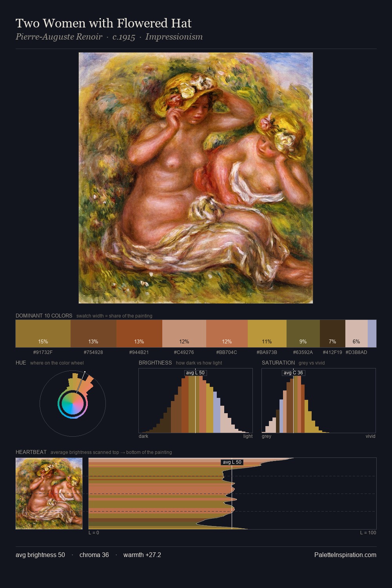The width and height of the screenshot is (392, 588).
Task: Click the hex label #D3B8AD
Action: pos(356,352)
